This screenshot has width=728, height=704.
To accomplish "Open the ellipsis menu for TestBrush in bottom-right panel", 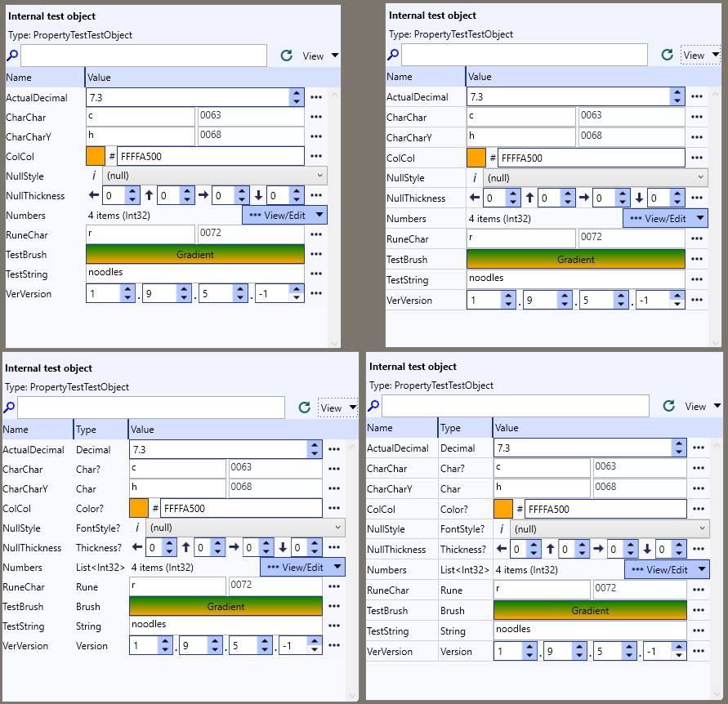I will (x=699, y=610).
